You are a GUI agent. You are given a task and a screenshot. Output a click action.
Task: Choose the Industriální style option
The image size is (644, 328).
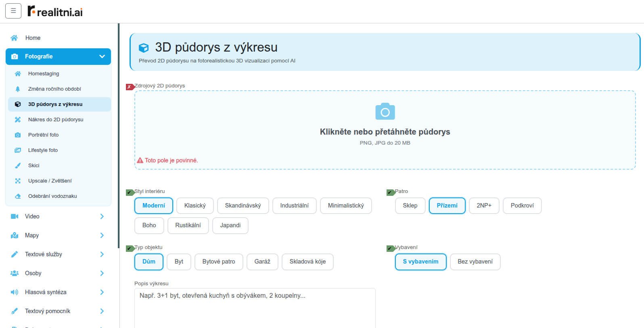pyautogui.click(x=295, y=206)
